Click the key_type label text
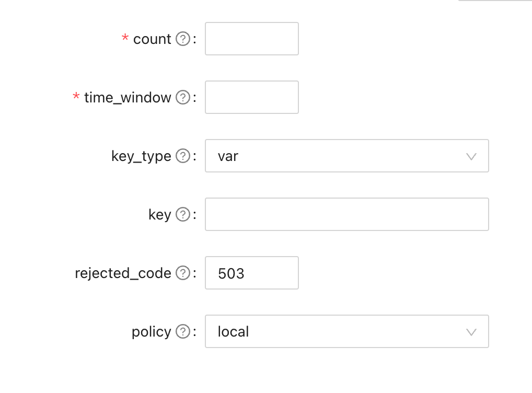 tap(140, 156)
